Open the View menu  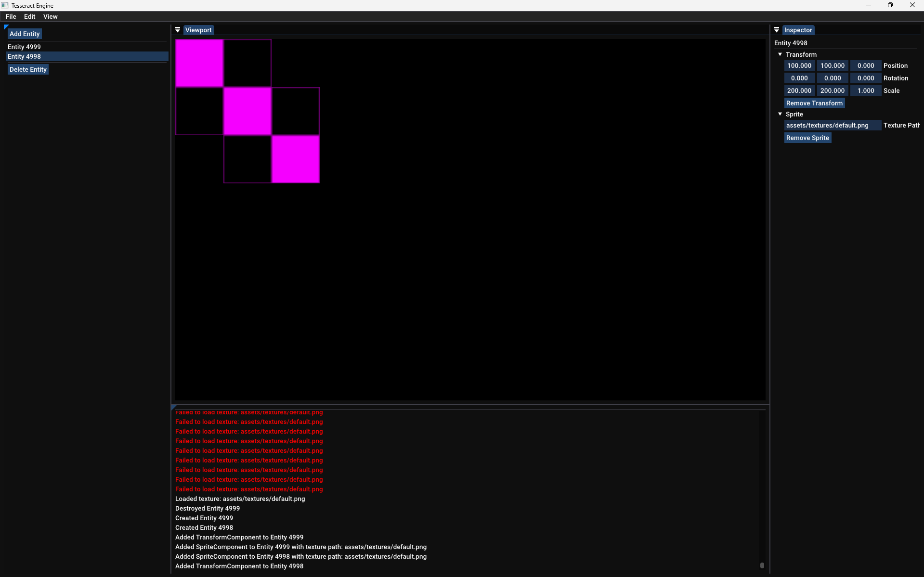pyautogui.click(x=51, y=16)
